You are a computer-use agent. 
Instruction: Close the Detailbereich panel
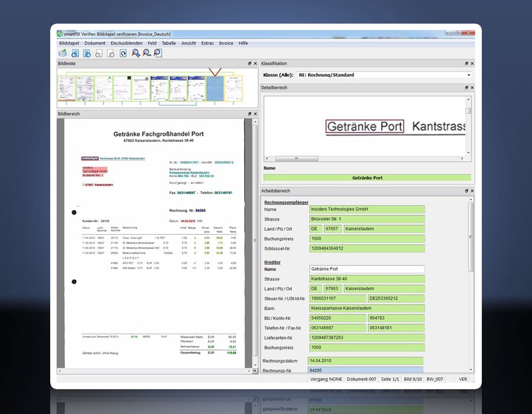(473, 88)
